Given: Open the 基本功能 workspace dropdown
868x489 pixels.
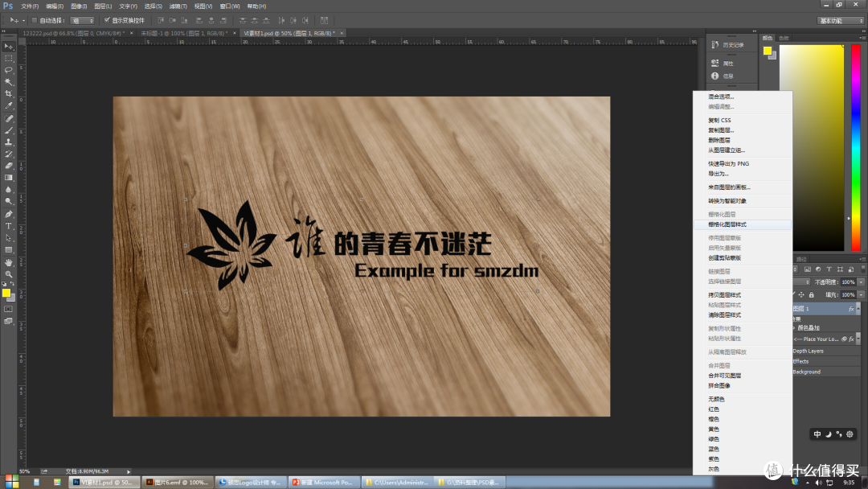Looking at the screenshot, I should coord(841,20).
